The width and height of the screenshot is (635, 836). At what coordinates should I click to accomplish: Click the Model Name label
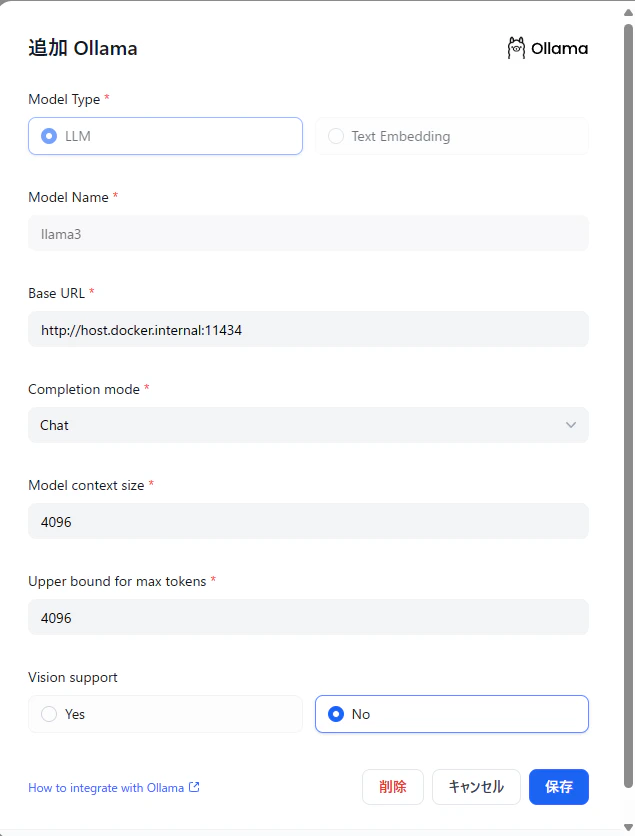click(x=68, y=197)
